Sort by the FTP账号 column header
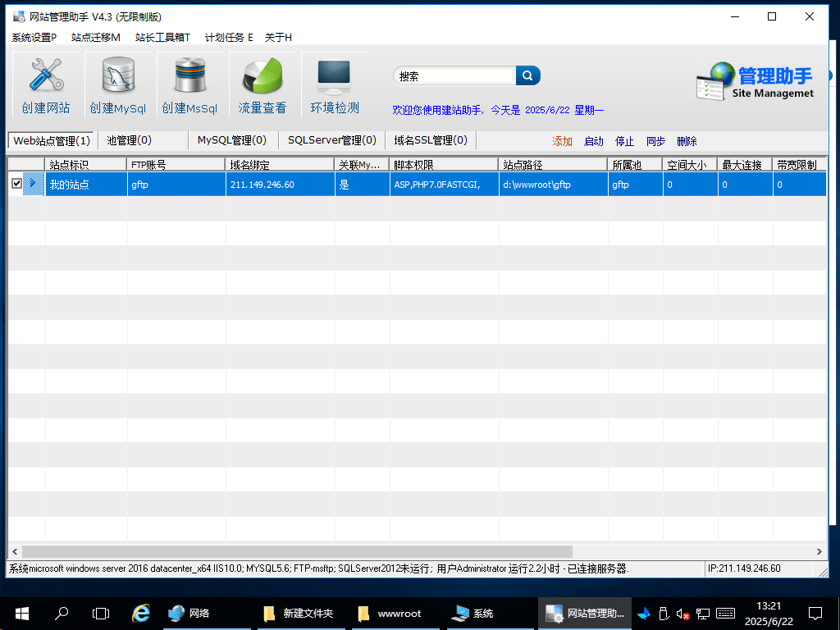 176,164
